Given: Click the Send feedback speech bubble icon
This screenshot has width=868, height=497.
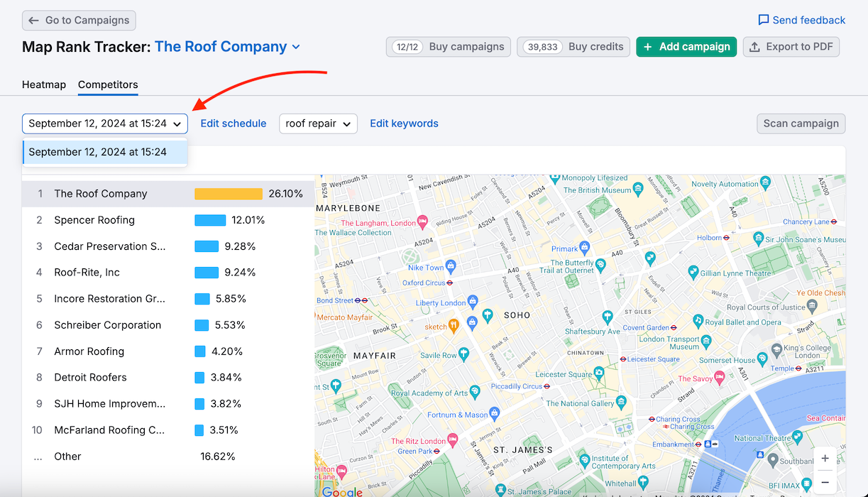Looking at the screenshot, I should coord(764,20).
